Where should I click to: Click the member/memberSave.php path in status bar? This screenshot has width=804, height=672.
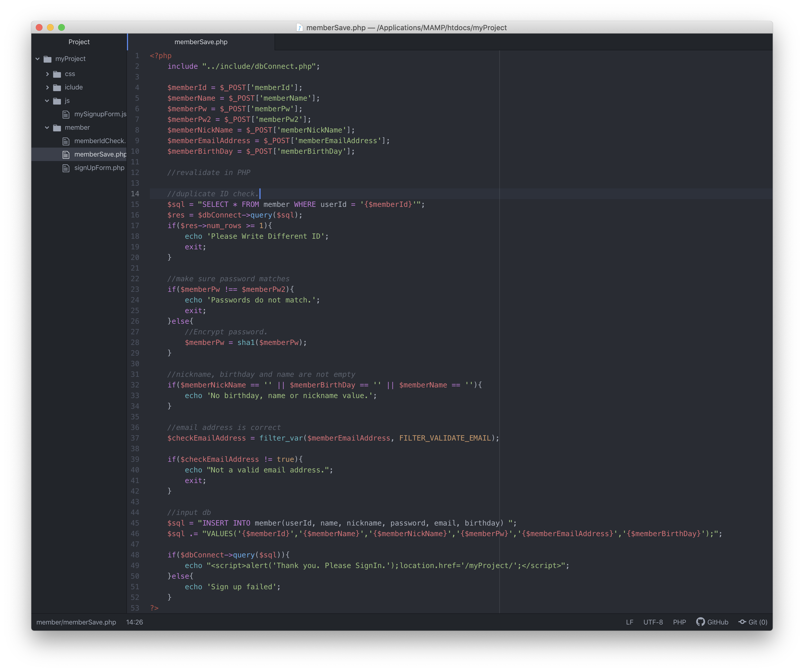(x=76, y=622)
